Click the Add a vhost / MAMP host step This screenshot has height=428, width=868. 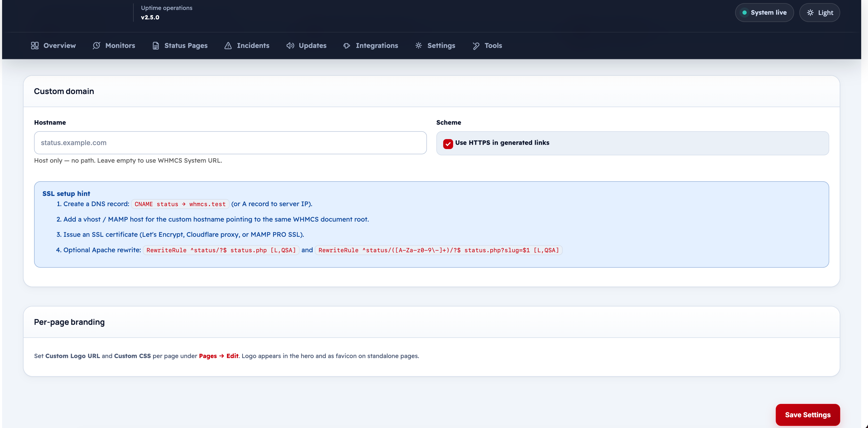[216, 219]
